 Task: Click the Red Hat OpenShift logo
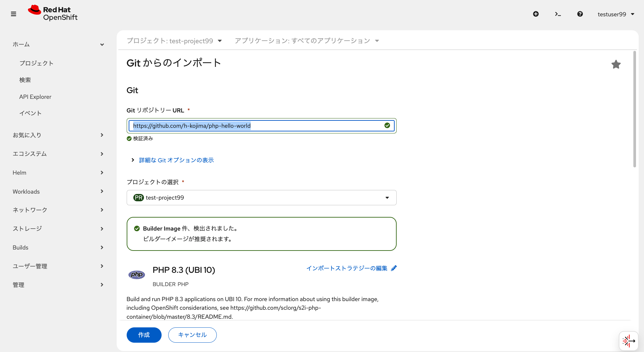click(53, 13)
